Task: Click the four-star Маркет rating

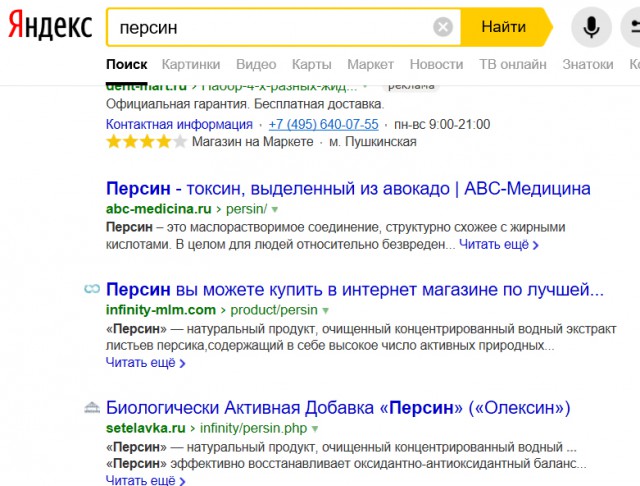Action: (146, 142)
